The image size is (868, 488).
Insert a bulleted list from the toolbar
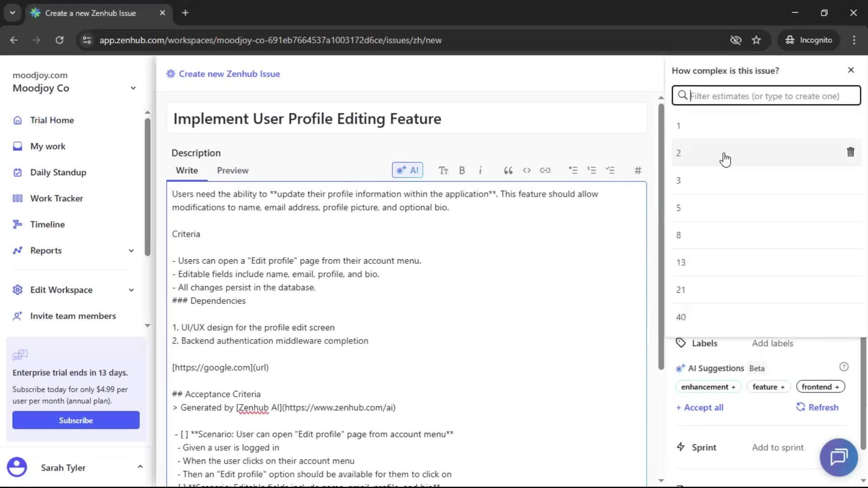573,170
